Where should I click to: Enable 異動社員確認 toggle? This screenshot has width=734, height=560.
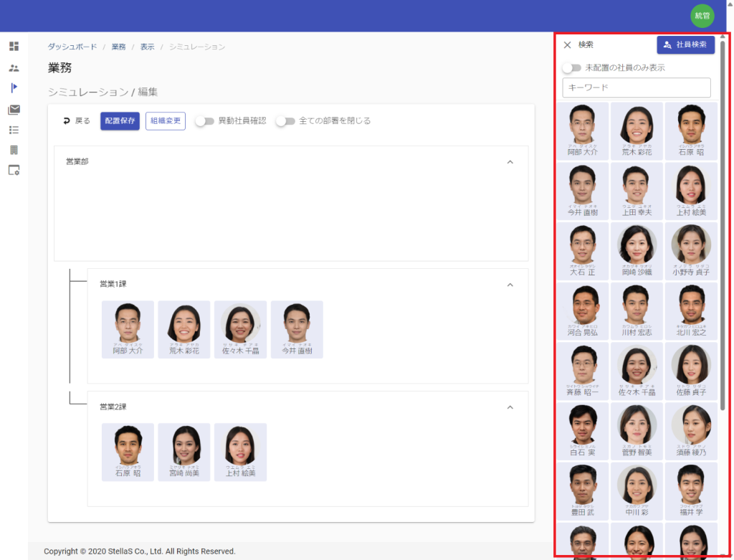(x=205, y=121)
